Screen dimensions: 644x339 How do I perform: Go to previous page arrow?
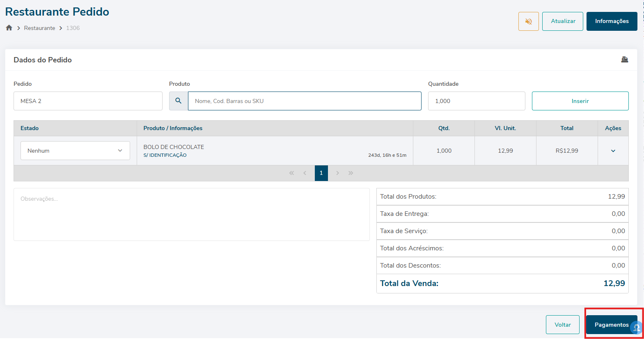tap(305, 173)
